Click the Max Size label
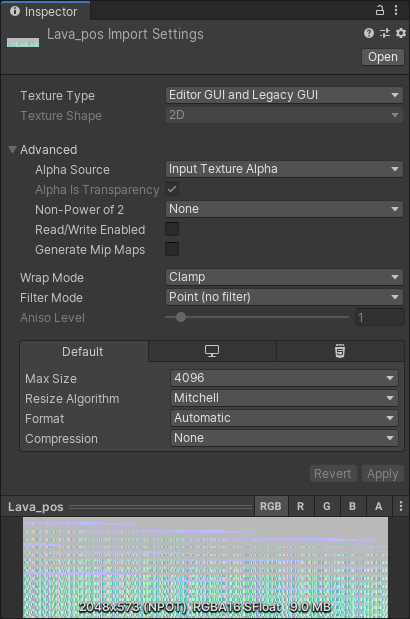Image resolution: width=410 pixels, height=619 pixels. [x=51, y=379]
